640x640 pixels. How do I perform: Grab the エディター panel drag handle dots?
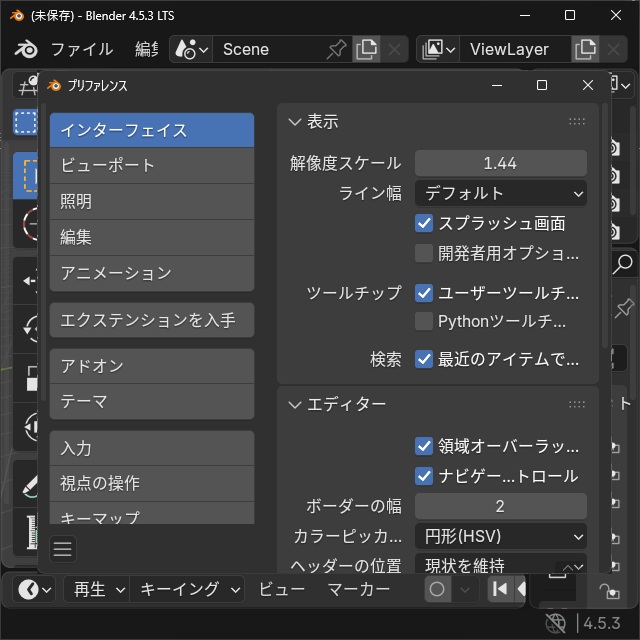tap(577, 404)
